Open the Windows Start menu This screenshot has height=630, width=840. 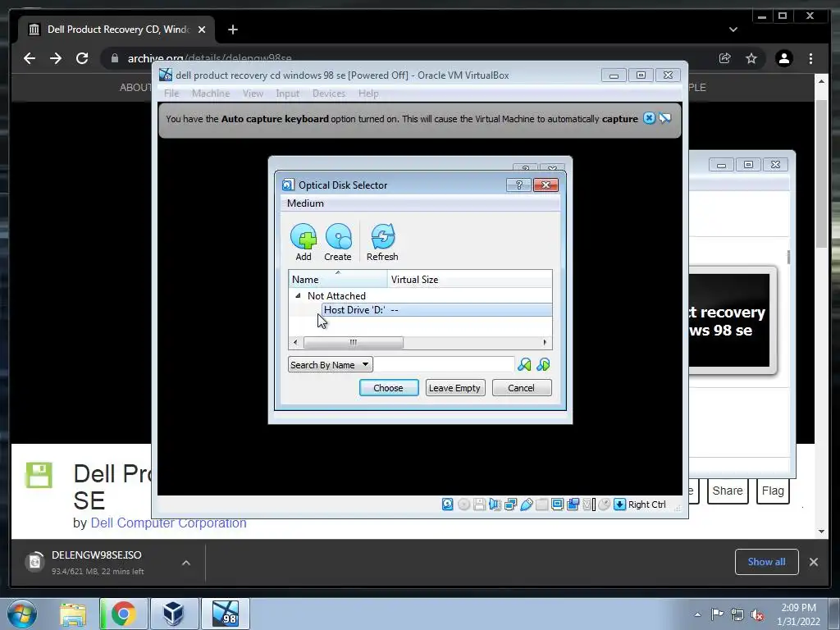point(22,614)
